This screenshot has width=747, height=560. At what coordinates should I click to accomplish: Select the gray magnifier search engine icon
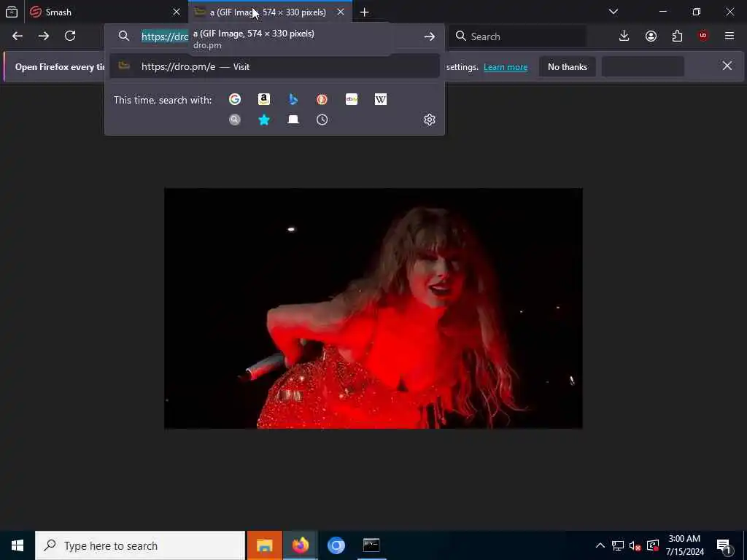click(x=235, y=120)
